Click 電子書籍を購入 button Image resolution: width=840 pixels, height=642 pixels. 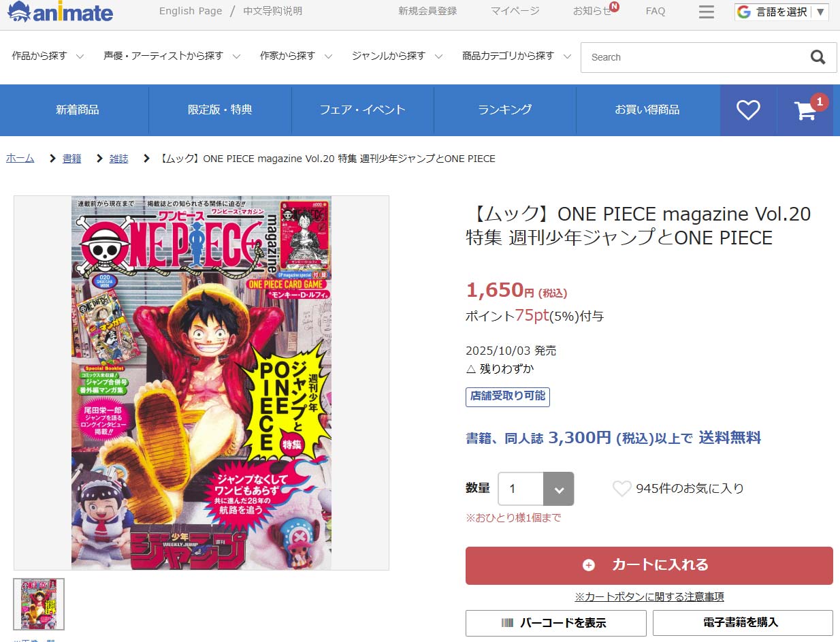(743, 623)
